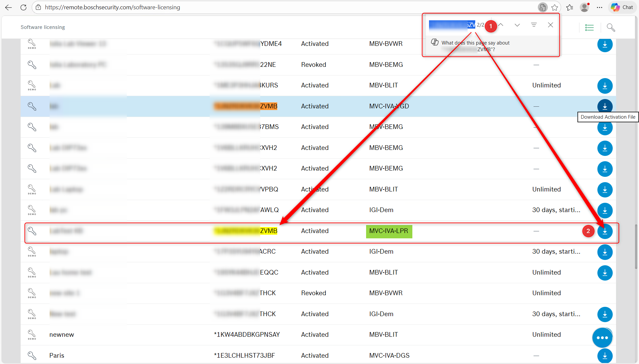Open browser settings and more menu
639x364 pixels.
(599, 7)
